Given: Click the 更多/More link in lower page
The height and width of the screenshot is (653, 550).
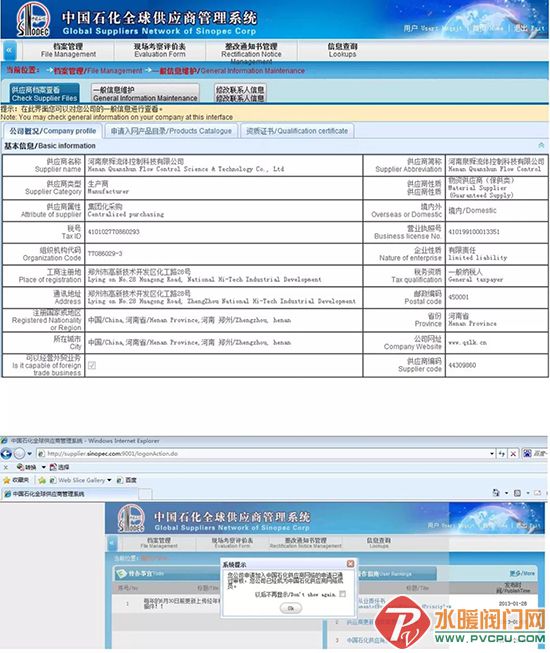Looking at the screenshot, I should (x=522, y=573).
